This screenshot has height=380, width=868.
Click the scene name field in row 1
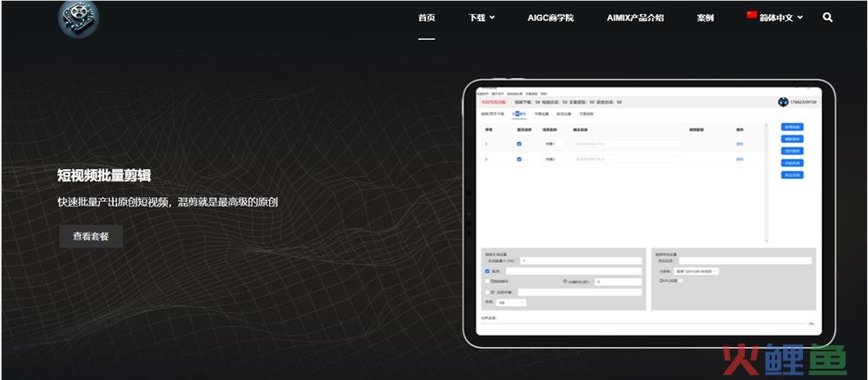tap(554, 144)
